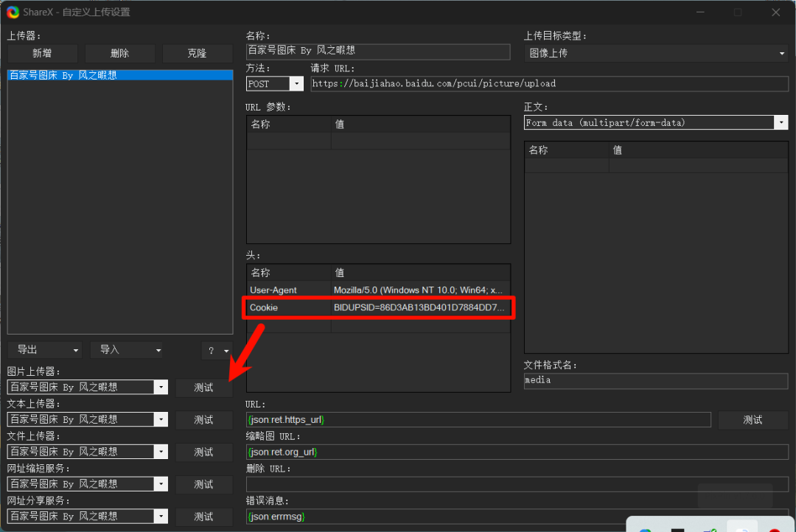Select the User-Agent header row name
This screenshot has height=532, width=796.
point(290,290)
